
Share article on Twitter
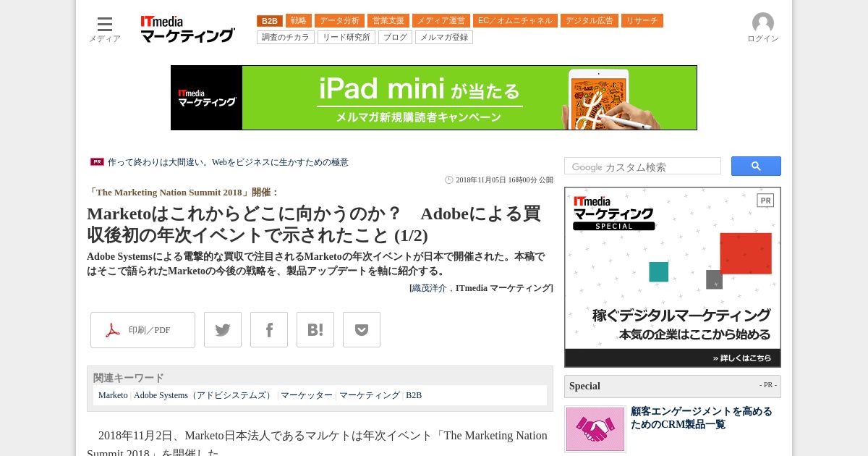[x=223, y=330]
